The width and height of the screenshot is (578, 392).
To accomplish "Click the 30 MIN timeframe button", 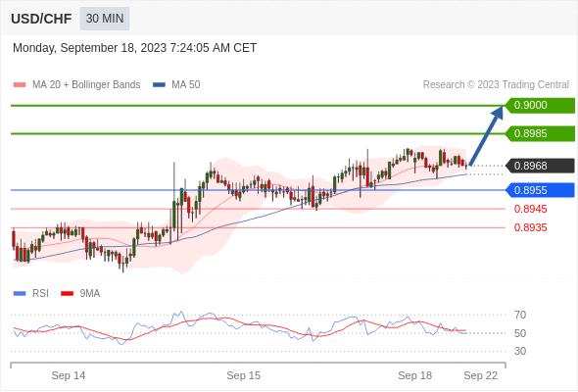I will pyautogui.click(x=105, y=19).
